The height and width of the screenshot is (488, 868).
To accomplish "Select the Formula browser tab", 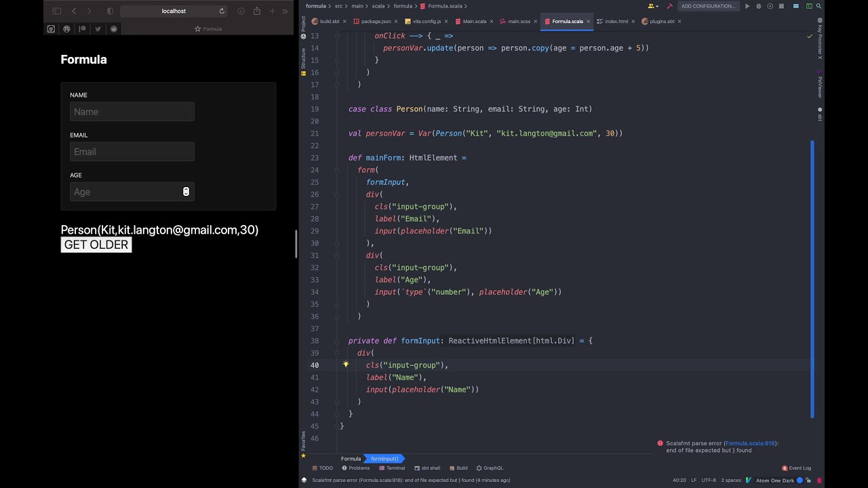I will pyautogui.click(x=208, y=29).
